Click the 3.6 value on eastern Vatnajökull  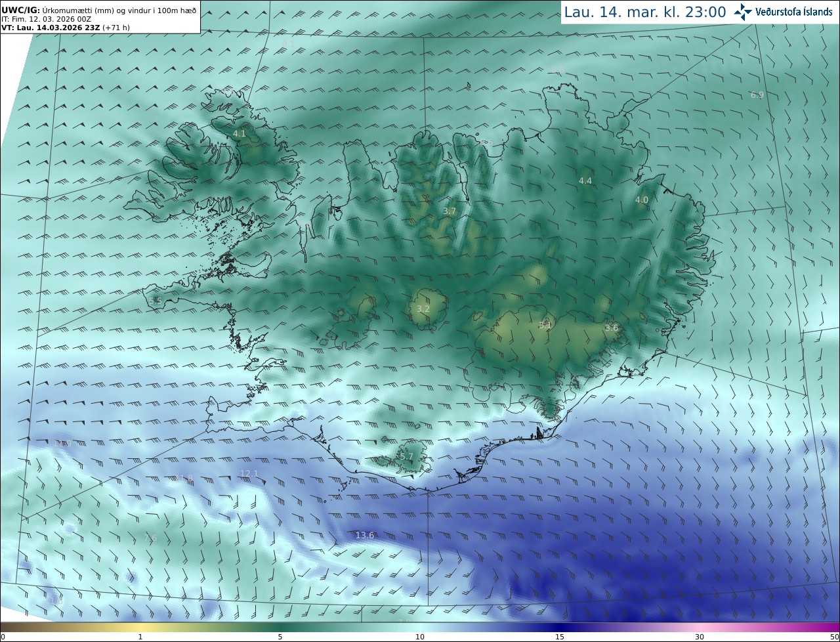pyautogui.click(x=612, y=328)
